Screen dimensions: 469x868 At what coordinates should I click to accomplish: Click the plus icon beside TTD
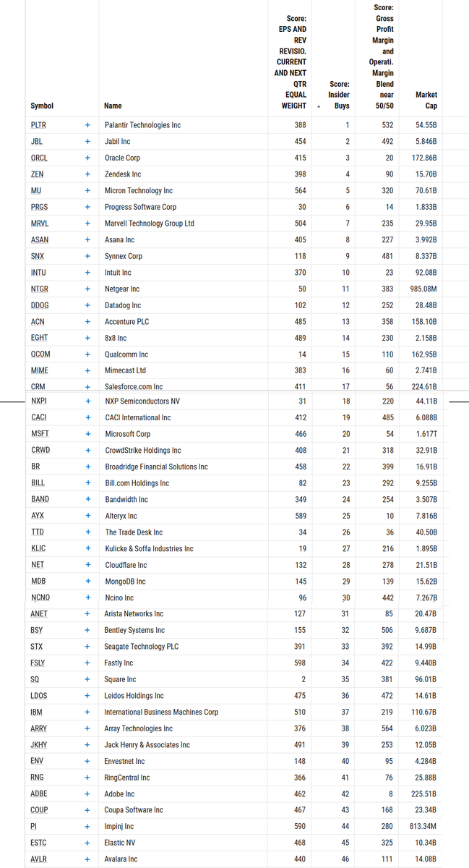point(87,532)
